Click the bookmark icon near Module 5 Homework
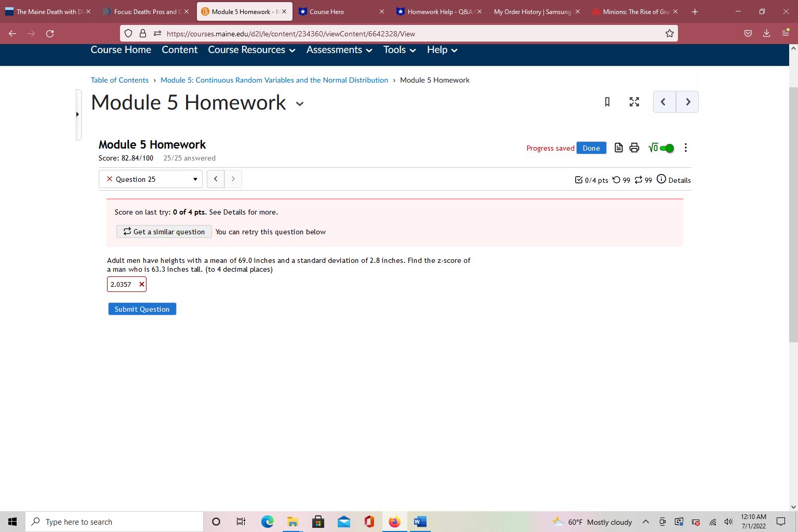Screen dimensions: 798x532 pyautogui.click(x=607, y=102)
